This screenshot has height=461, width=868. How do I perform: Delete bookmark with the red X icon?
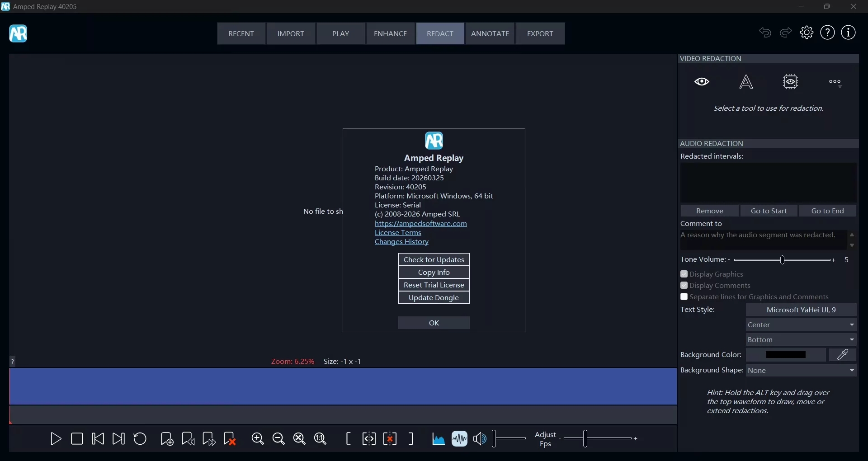[x=231, y=439]
